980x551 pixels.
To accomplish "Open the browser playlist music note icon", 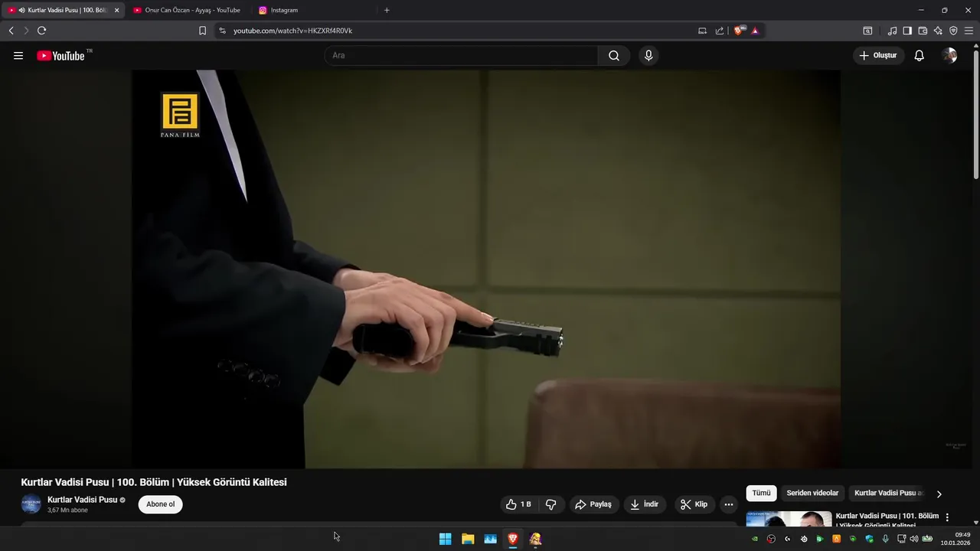I will pyautogui.click(x=892, y=31).
